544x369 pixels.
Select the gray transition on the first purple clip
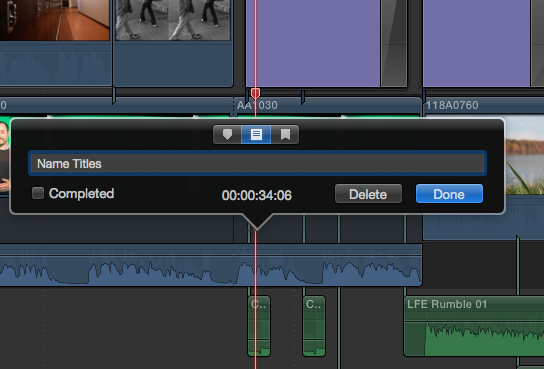394,43
